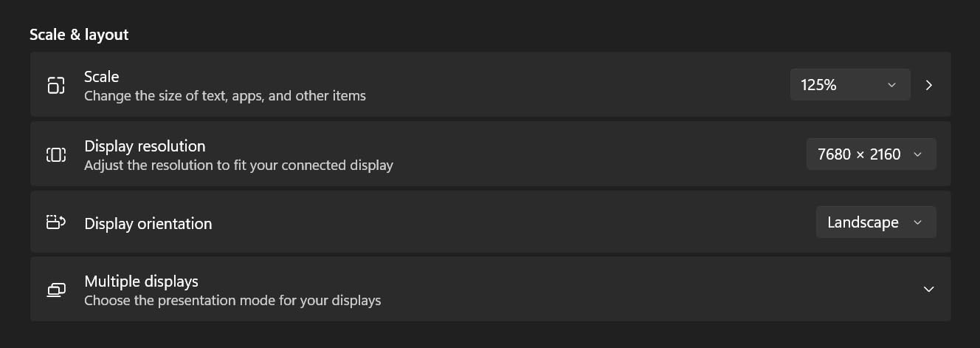
Task: Click the Scale & layout heading
Action: point(79,35)
